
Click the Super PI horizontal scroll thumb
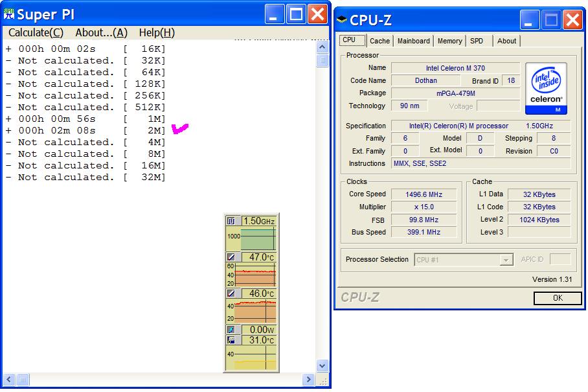click(23, 380)
